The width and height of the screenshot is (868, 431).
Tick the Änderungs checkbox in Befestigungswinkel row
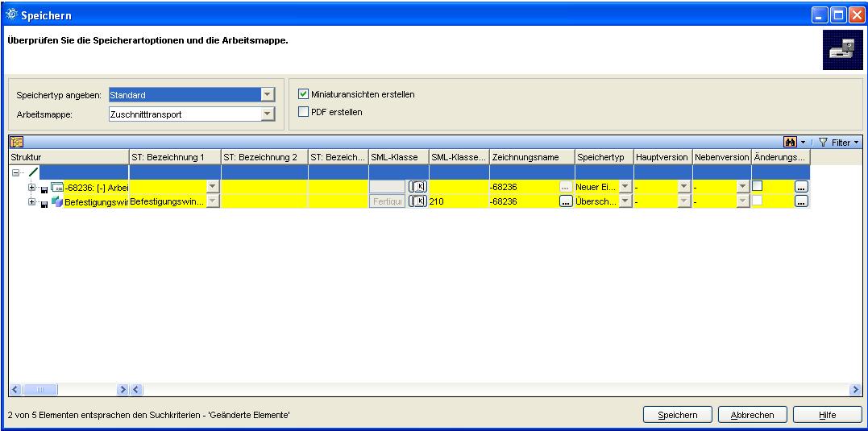[758, 201]
